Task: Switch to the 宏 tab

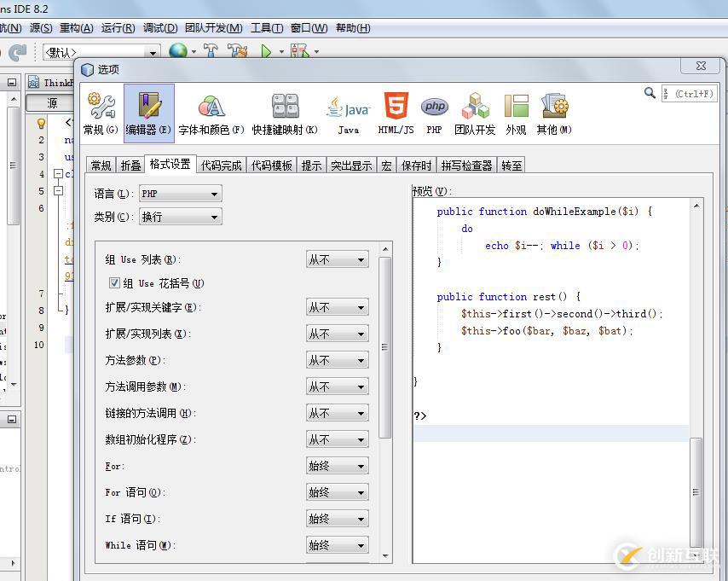Action: coord(386,166)
